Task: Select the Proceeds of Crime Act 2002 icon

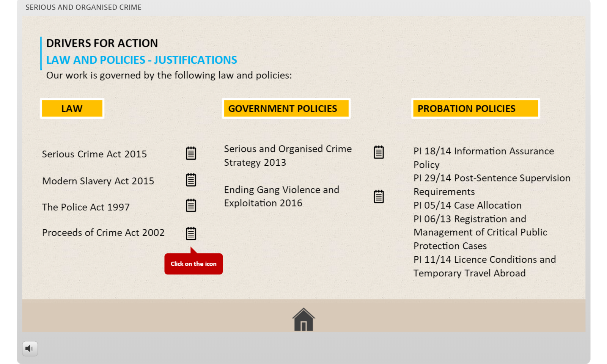Action: [191, 233]
